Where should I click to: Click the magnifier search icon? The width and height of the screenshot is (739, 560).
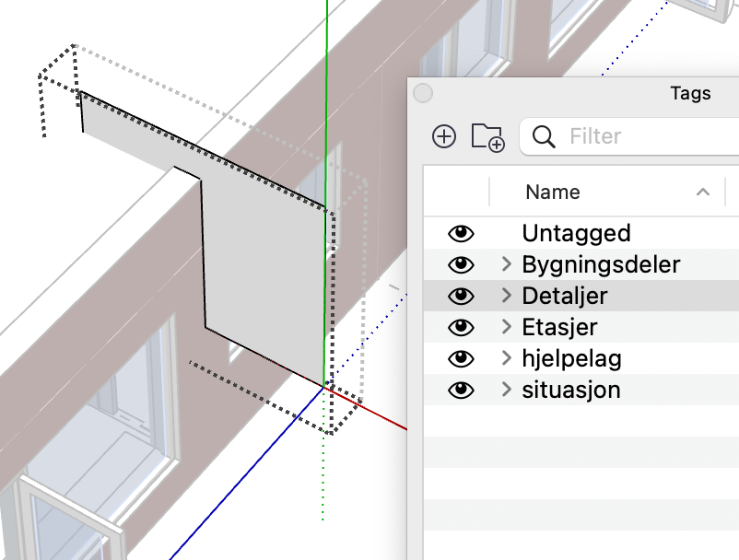point(544,136)
